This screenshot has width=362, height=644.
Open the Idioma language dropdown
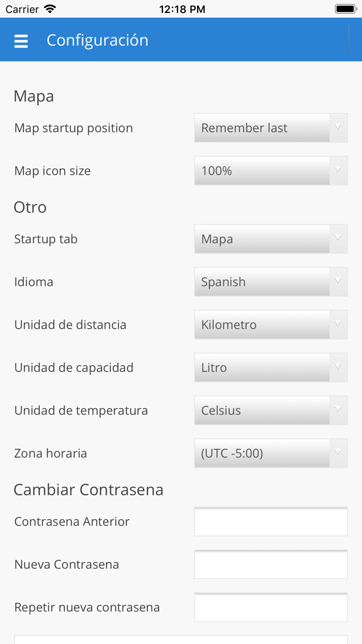(x=261, y=282)
